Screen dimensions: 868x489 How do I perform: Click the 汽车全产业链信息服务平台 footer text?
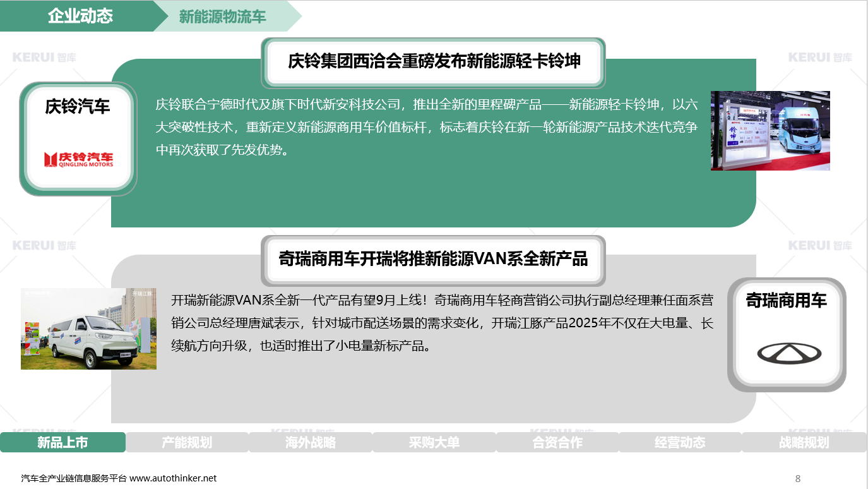(x=74, y=478)
